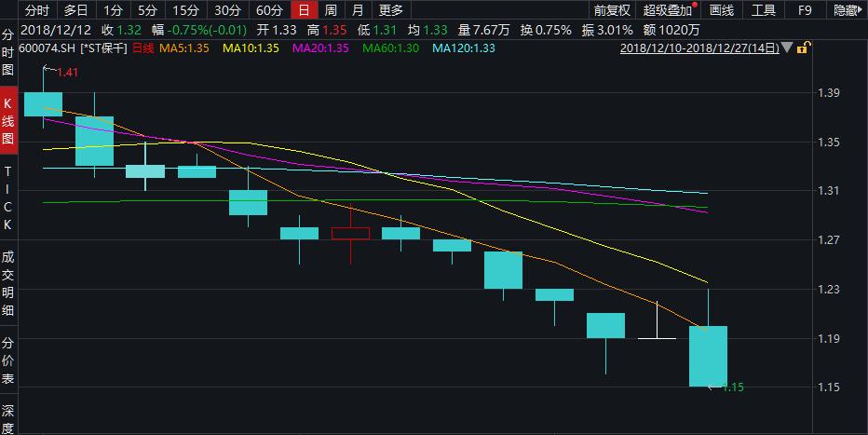This screenshot has height=435, width=868.
Task: Click the 2018/12/12 date in info bar
Action: point(56,30)
